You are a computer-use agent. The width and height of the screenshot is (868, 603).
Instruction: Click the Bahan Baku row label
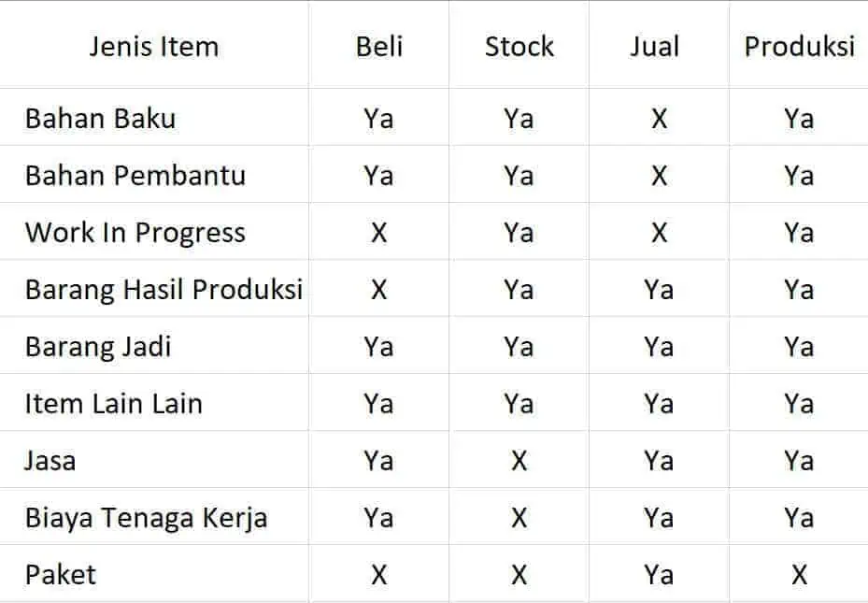pos(100,119)
